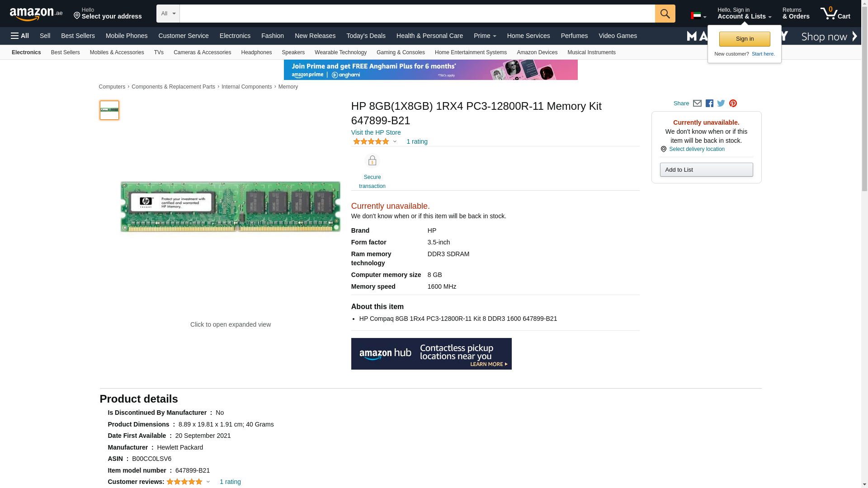868x488 pixels.
Task: Expand the star rating popover chevron
Action: [x=395, y=142]
